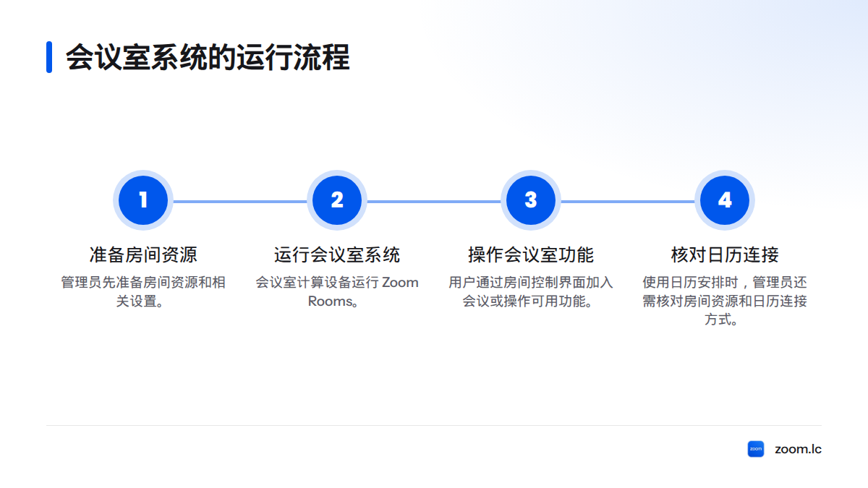Select the heading 准备房间资源

coord(143,254)
